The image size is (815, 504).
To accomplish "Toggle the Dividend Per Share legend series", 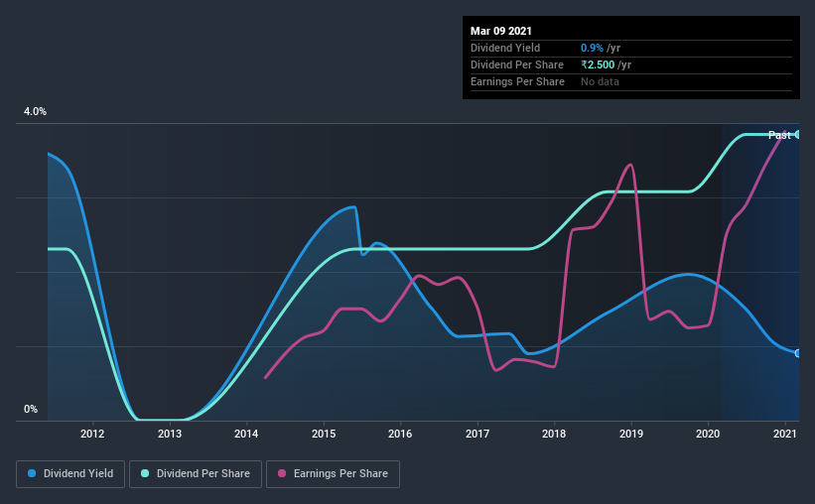I will 196,474.
